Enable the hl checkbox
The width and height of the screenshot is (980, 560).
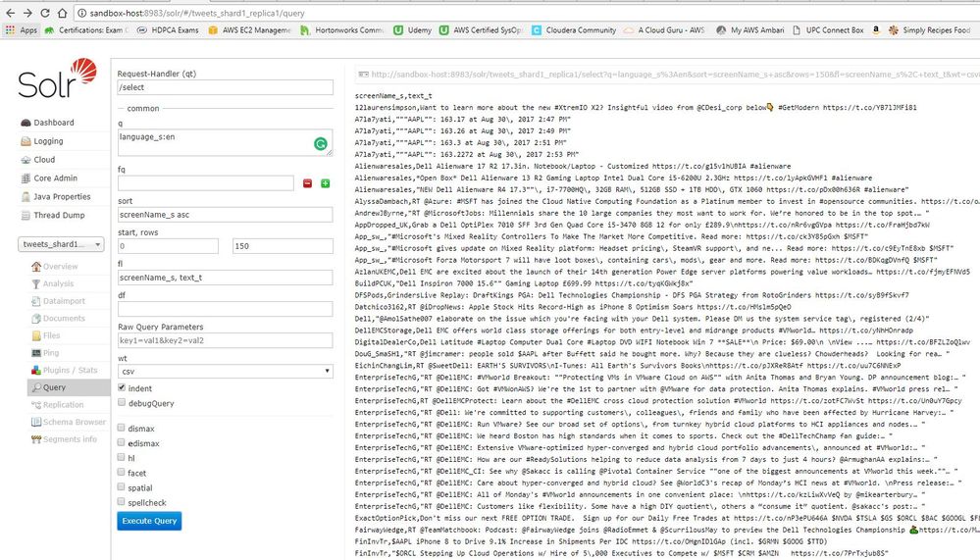(x=122, y=457)
